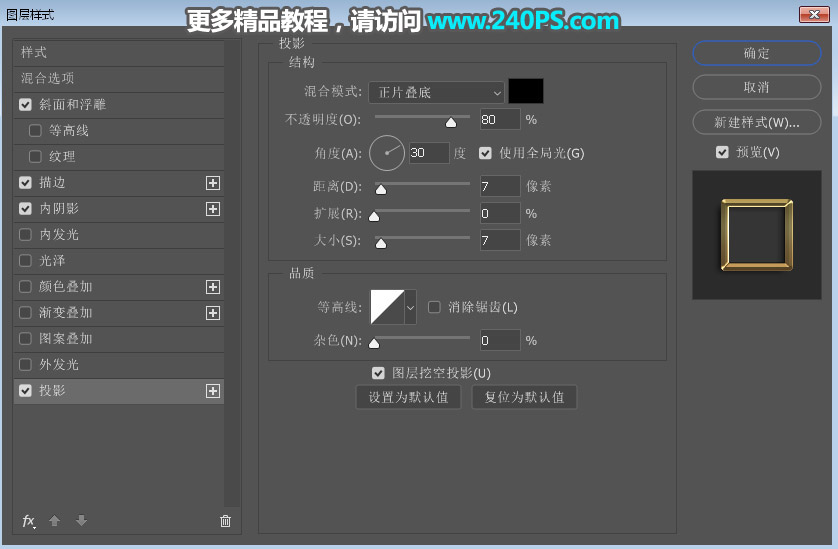Click 设置为默认值 button
This screenshot has height=549, width=838.
(408, 397)
